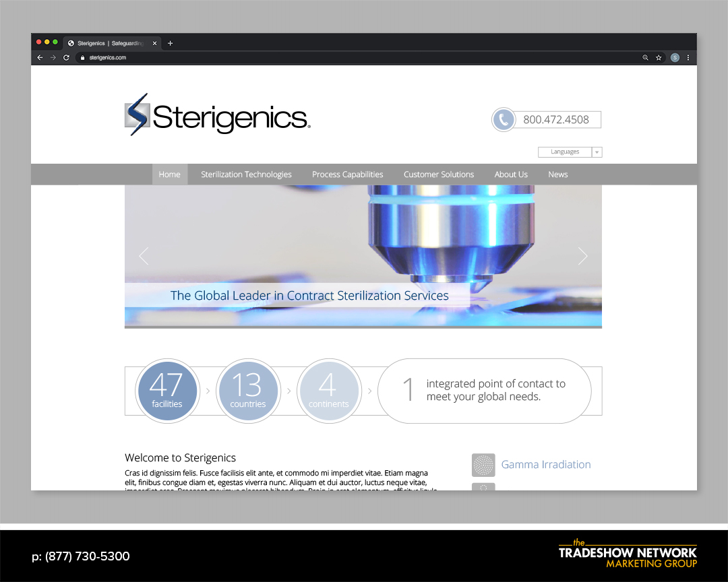Open the browser profile avatar

point(675,57)
